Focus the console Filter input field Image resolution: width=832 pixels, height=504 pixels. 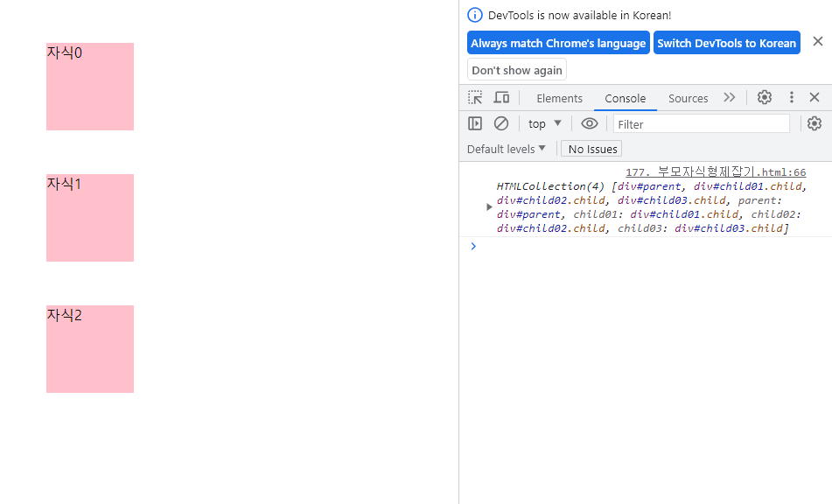701,124
